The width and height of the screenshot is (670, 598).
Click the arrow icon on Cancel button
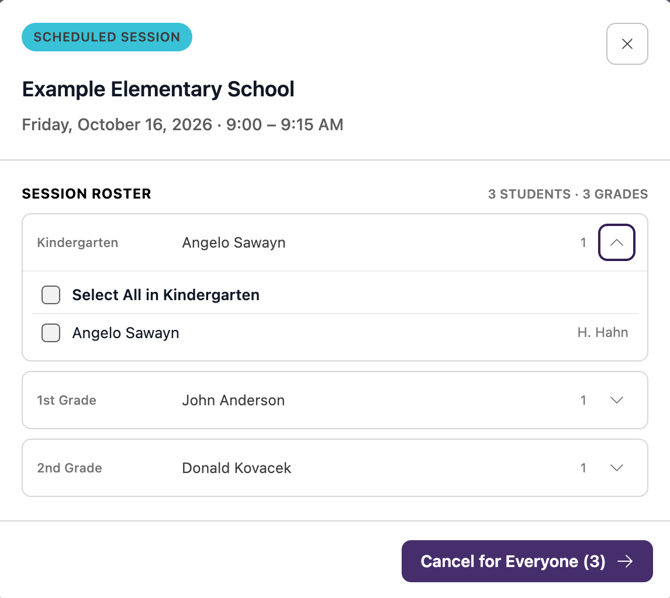(625, 561)
